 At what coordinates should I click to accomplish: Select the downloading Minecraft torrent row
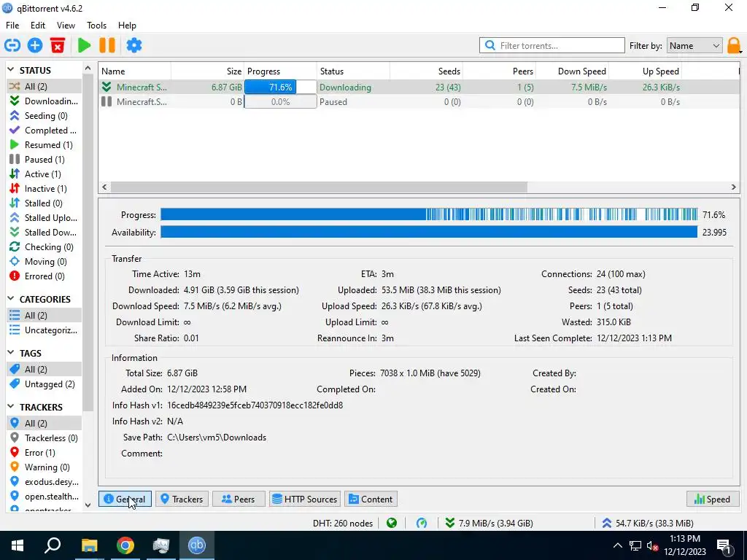tap(419, 87)
